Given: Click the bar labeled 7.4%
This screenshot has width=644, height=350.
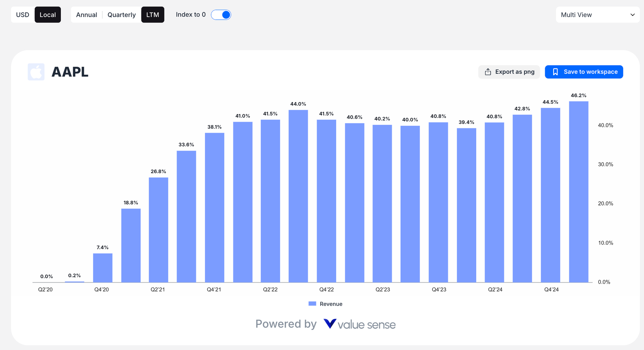Looking at the screenshot, I should pyautogui.click(x=103, y=268).
